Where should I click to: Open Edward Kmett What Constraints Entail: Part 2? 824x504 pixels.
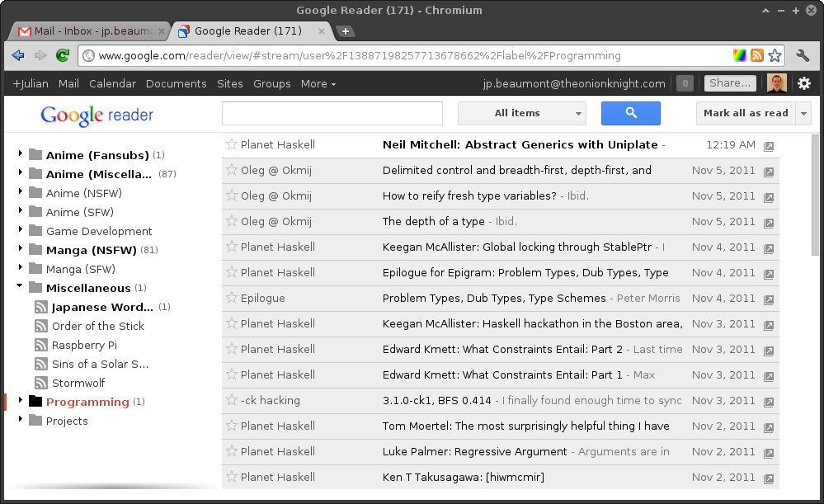[x=502, y=349]
